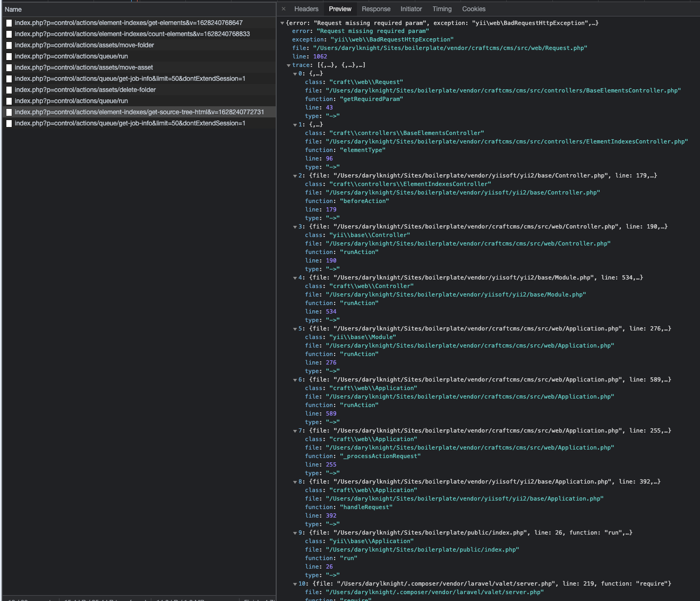View the Timing tab
Viewport: 700px width, 601px height.
click(442, 9)
